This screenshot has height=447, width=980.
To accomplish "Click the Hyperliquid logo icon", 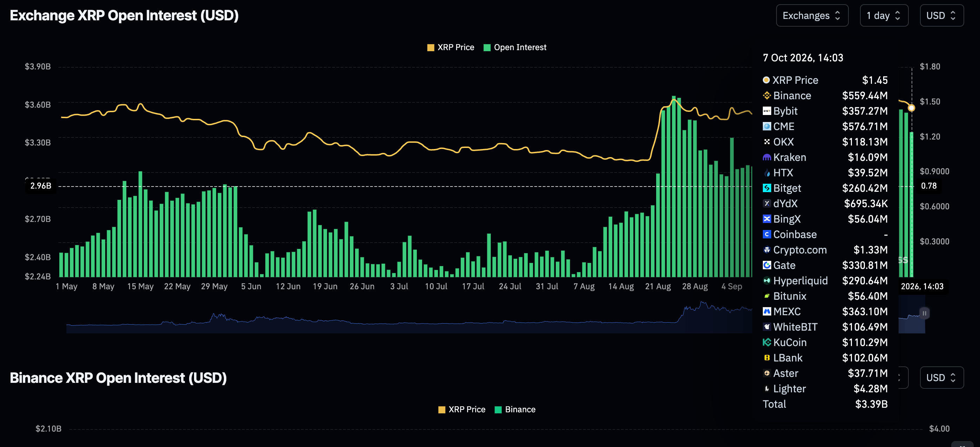I will 767,280.
